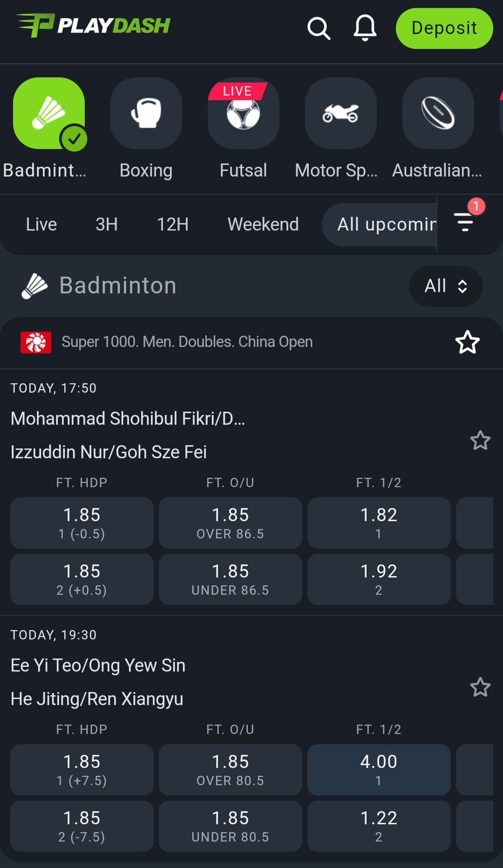Favorite the Ee Yi Teo match
This screenshot has height=868, width=503.
tap(480, 687)
